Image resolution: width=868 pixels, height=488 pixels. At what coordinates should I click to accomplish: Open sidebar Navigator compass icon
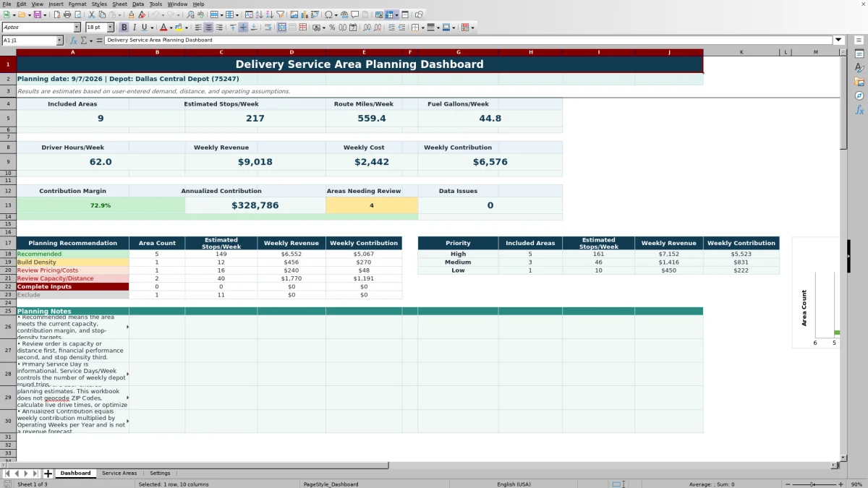(x=859, y=95)
